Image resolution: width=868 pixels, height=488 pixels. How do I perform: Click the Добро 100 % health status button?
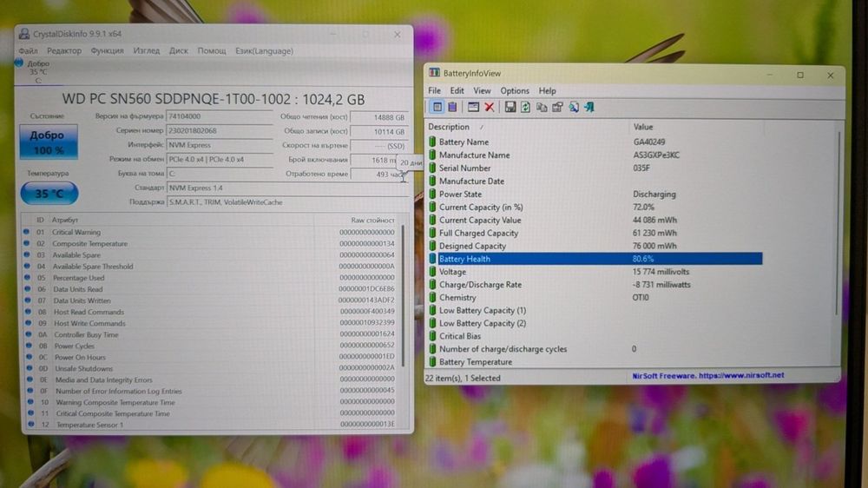(48, 142)
